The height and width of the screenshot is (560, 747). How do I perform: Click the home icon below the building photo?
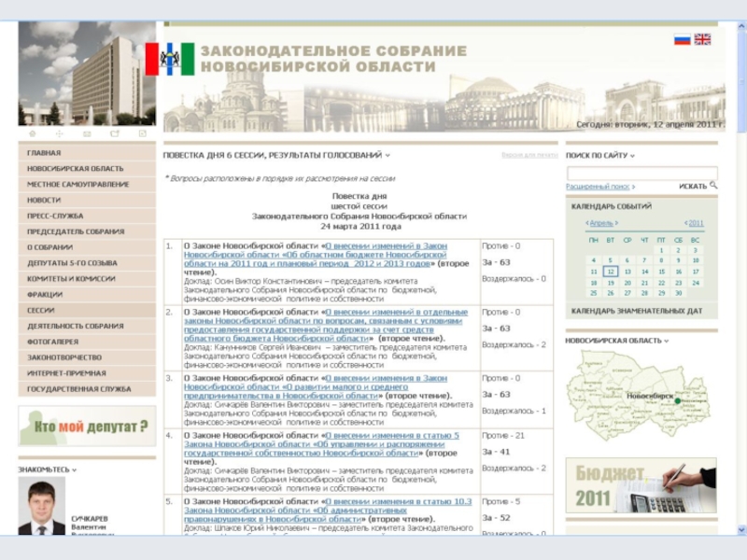(x=33, y=133)
